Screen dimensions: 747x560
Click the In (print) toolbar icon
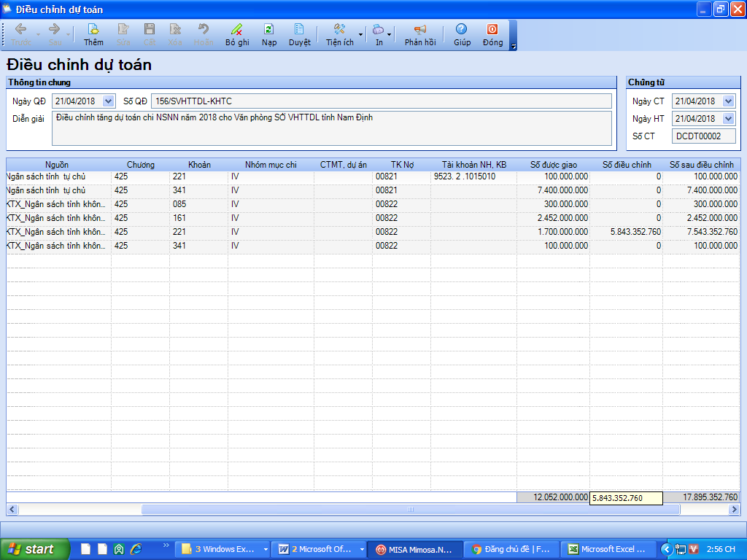[379, 29]
